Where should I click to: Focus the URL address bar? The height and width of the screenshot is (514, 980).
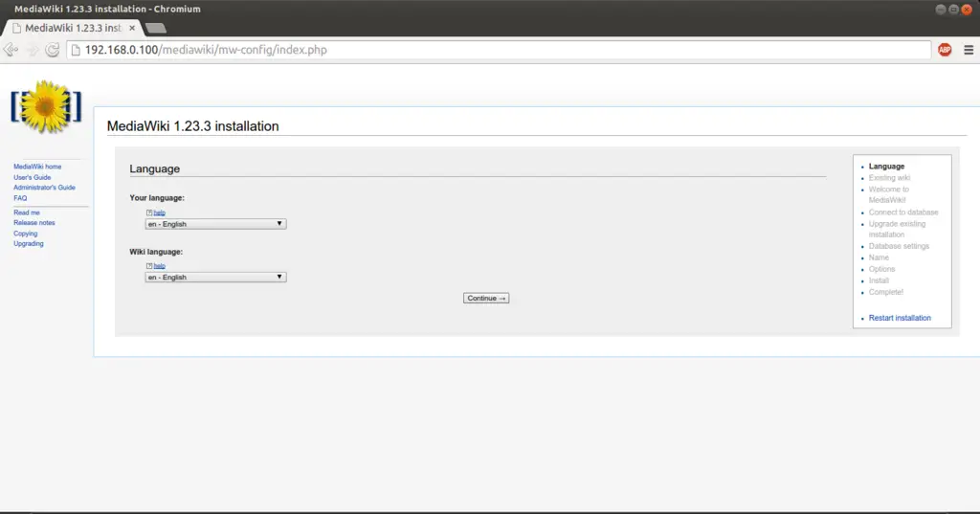coord(499,50)
